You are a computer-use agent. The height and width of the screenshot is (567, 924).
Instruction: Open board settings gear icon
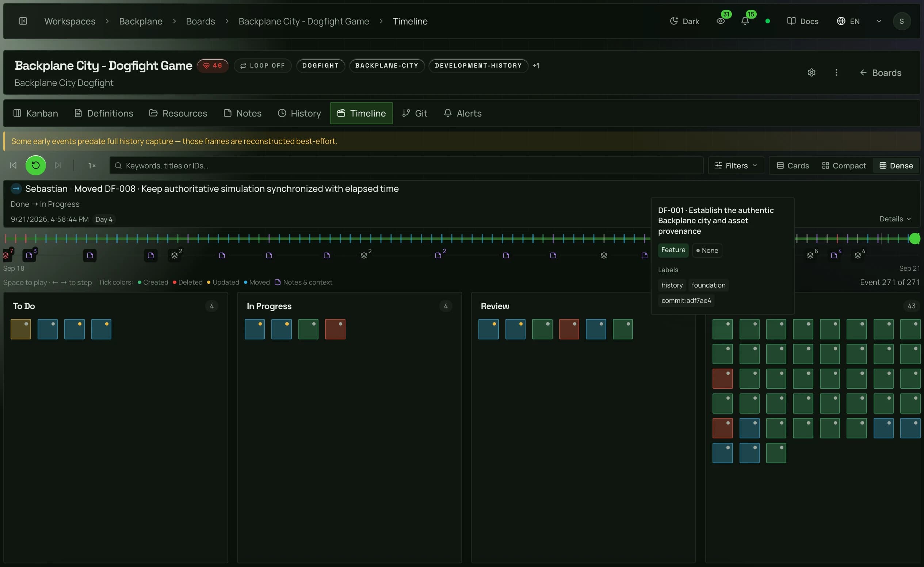click(812, 72)
